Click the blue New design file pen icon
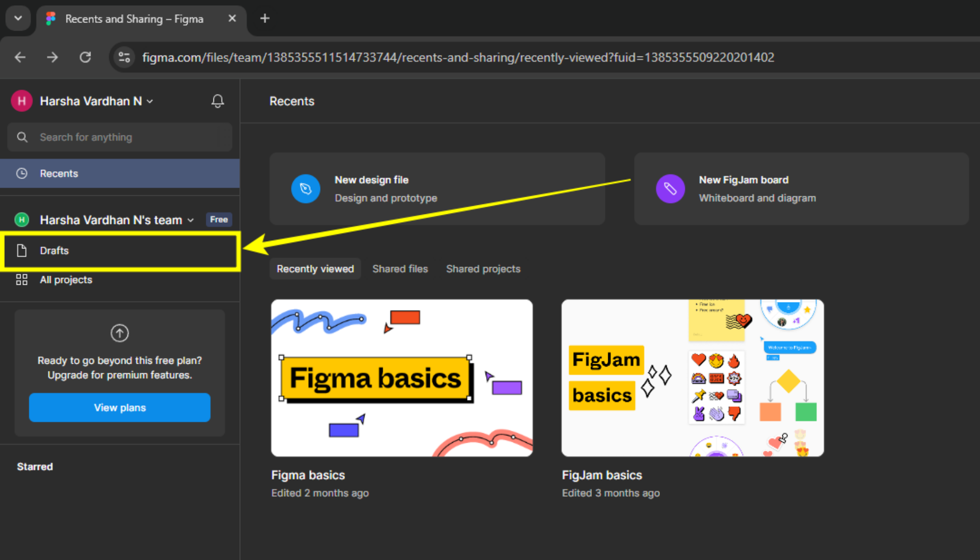 click(306, 189)
